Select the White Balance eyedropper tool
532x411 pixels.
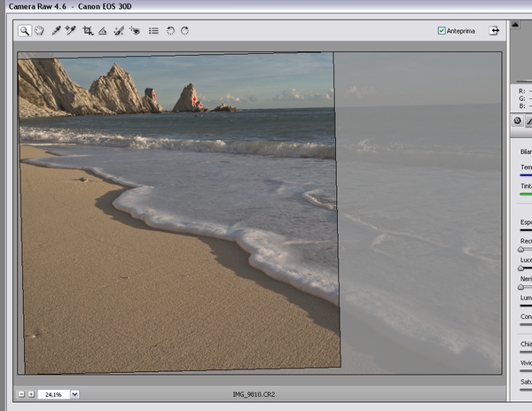tap(56, 30)
